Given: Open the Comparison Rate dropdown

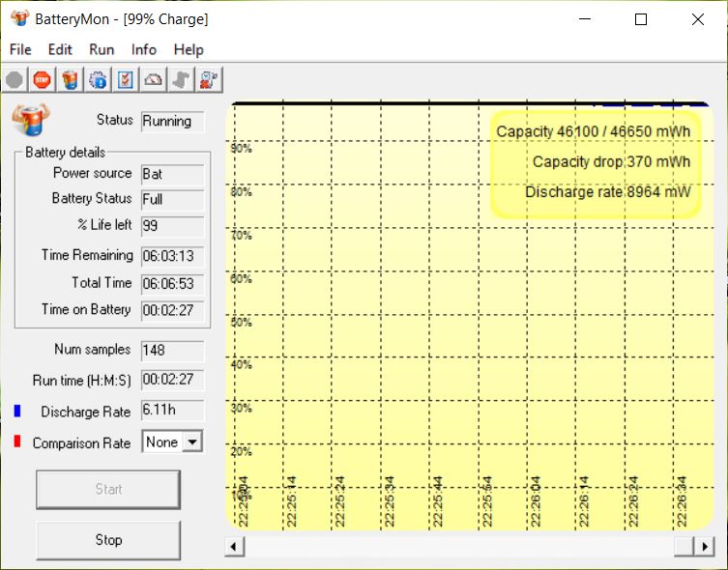Looking at the screenshot, I should tap(192, 442).
